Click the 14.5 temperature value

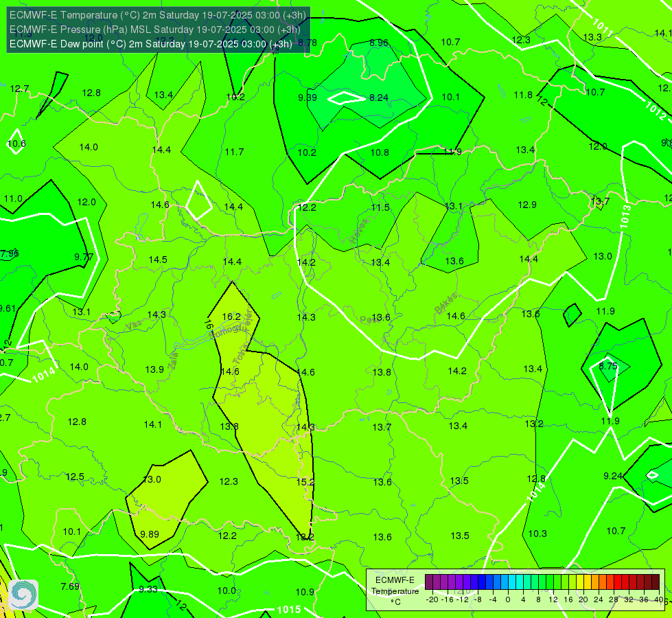click(158, 260)
